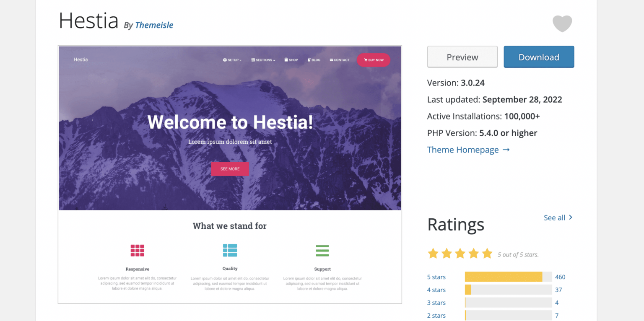Click the 3 stars rating bar
This screenshot has width=644, height=321.
[x=508, y=303]
